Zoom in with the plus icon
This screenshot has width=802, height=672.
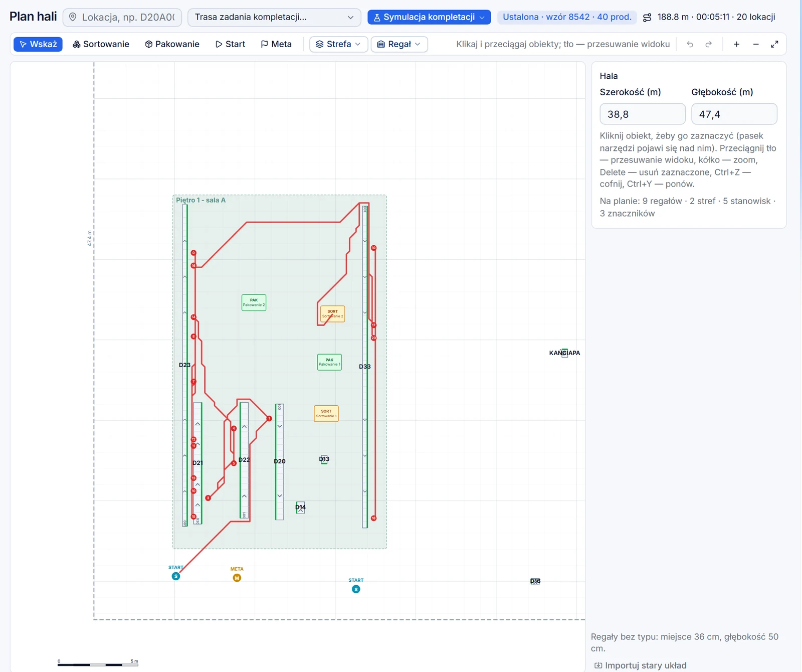click(736, 44)
